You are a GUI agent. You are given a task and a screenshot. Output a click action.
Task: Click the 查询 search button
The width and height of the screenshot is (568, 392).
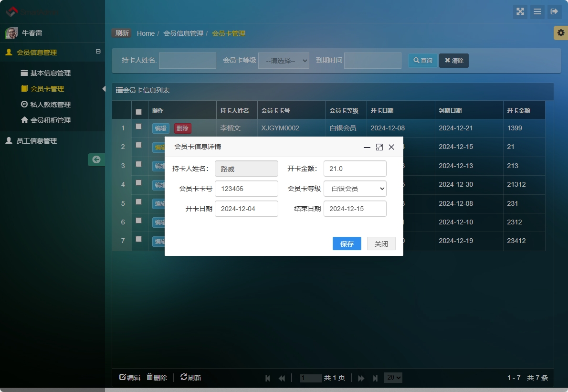(x=422, y=60)
